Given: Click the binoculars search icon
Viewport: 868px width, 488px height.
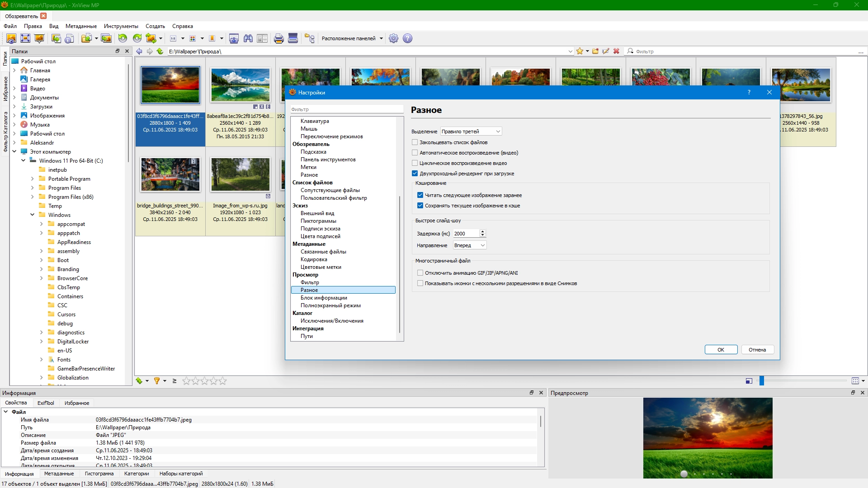Looking at the screenshot, I should click(248, 38).
